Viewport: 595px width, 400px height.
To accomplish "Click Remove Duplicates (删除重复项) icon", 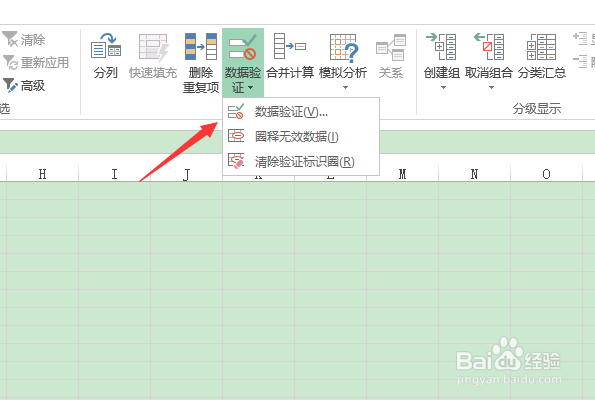I will tap(201, 47).
